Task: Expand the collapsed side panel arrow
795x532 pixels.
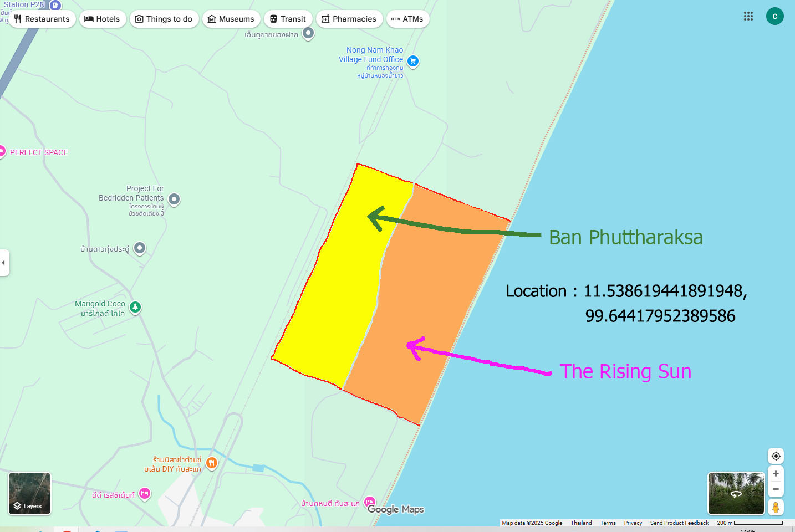Action: pos(4,263)
